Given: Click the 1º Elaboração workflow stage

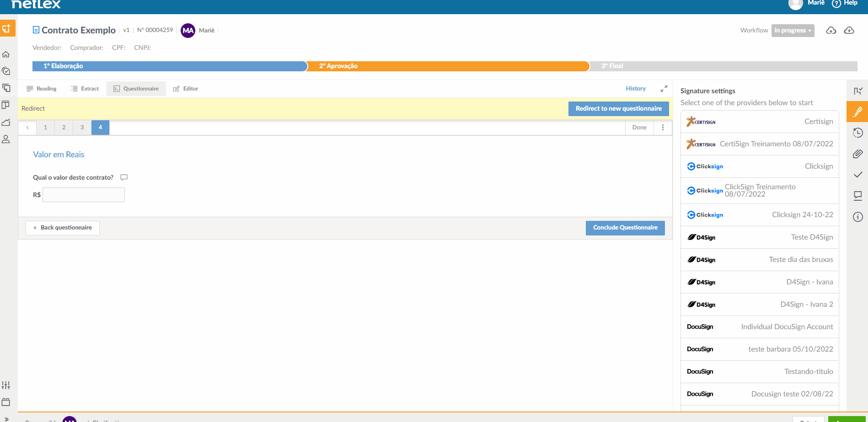Looking at the screenshot, I should (x=170, y=66).
